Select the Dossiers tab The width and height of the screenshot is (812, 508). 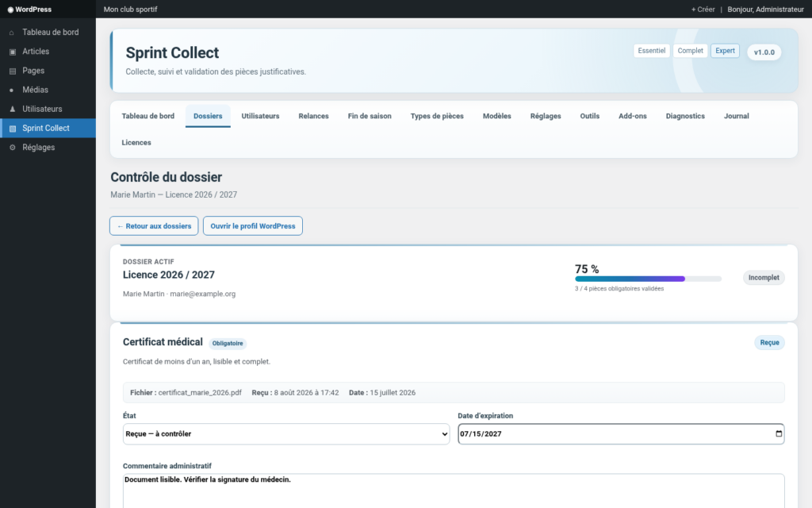click(208, 116)
